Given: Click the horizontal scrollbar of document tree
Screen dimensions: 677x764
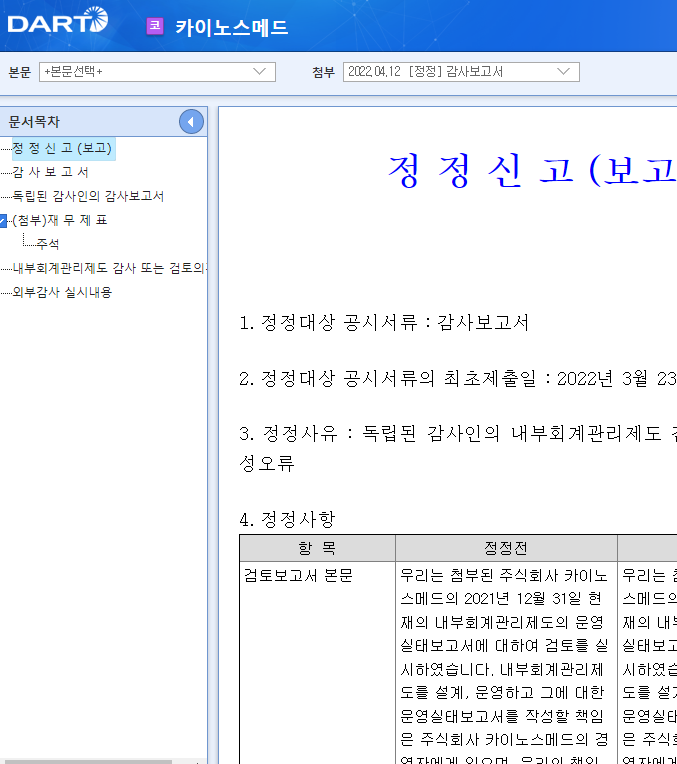Looking at the screenshot, I should pyautogui.click(x=86, y=761).
